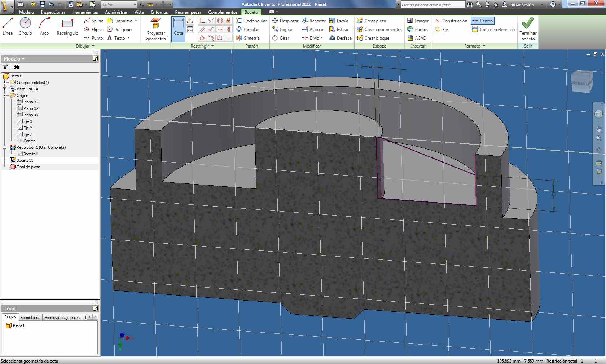Insert an ACAD file
This screenshot has height=364, width=606.
pyautogui.click(x=417, y=38)
